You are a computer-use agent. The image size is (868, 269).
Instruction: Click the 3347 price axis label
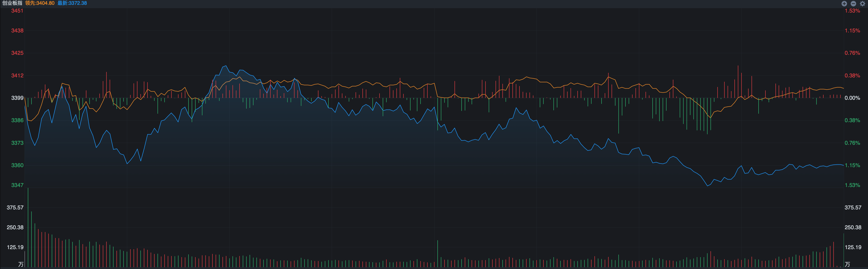[x=18, y=185]
